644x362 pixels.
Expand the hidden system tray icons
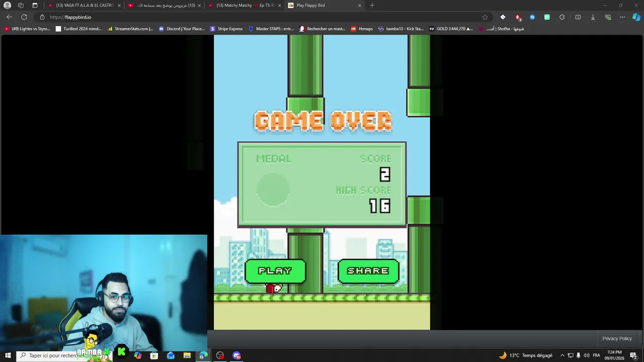[x=562, y=355]
